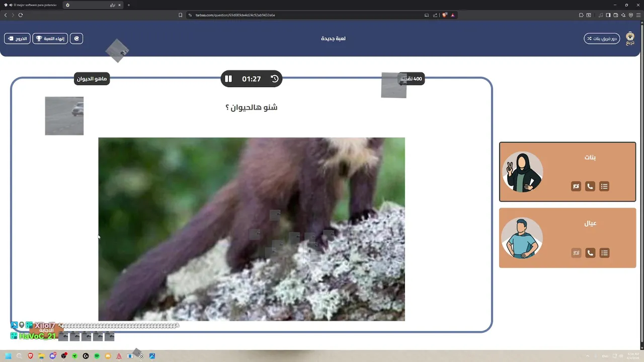Image resolution: width=644 pixels, height=362 pixels.
Task: Click the browser back button
Action: click(x=6, y=15)
